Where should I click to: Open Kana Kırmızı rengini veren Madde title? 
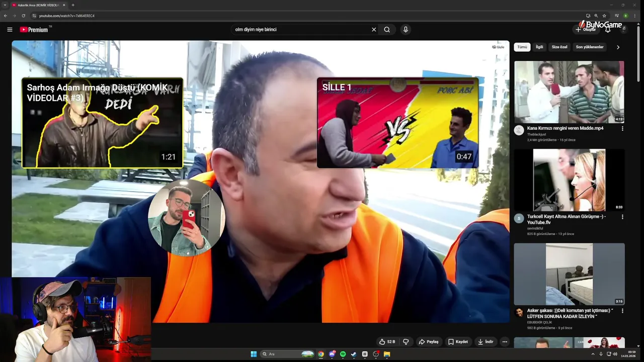565,128
